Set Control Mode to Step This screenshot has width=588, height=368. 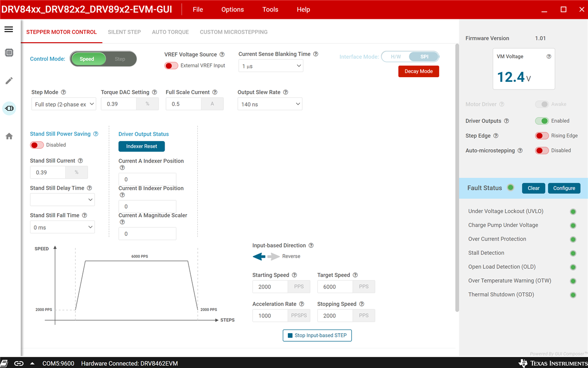(120, 59)
